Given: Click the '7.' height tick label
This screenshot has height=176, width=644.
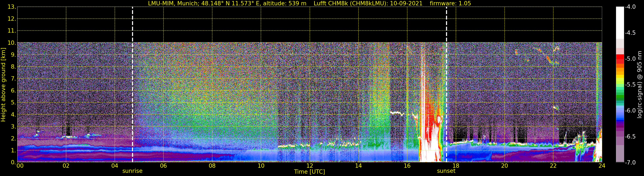Looking at the screenshot, I should coord(13,79).
